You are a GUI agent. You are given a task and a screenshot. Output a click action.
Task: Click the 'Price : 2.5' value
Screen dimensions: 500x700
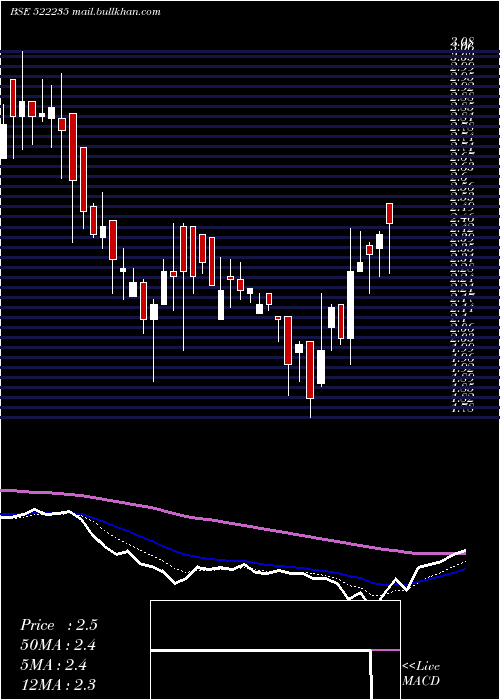[x=58, y=625]
